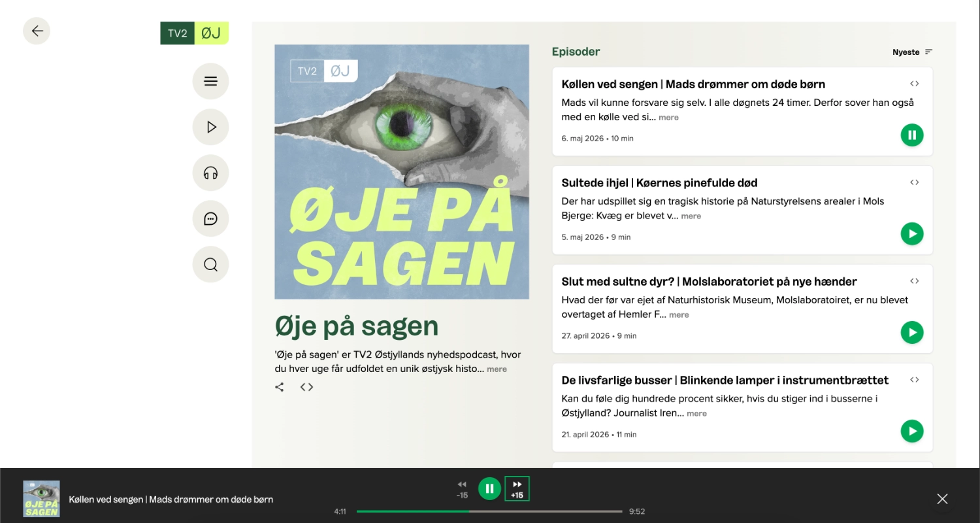The image size is (980, 523).
Task: Embed code icon for Sultede ihjel episode
Action: pos(915,182)
